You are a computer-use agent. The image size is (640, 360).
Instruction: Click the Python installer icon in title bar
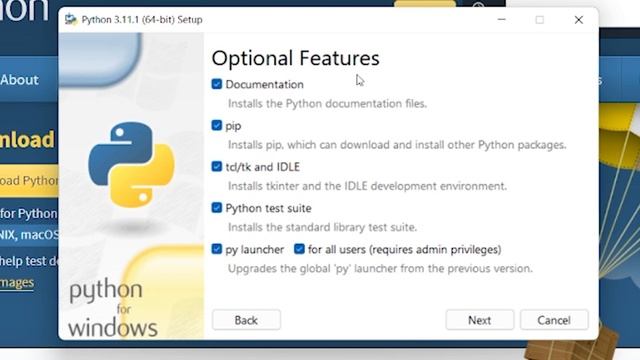click(x=71, y=20)
